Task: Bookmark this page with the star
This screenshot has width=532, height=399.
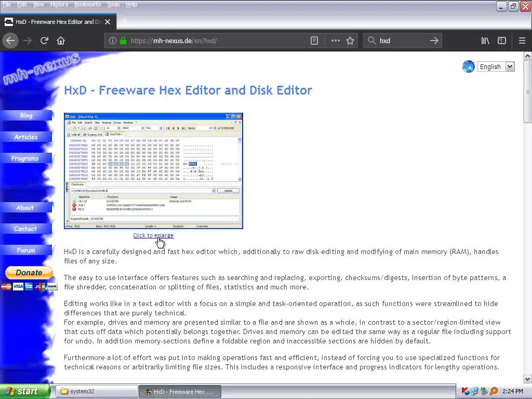Action: (x=350, y=41)
